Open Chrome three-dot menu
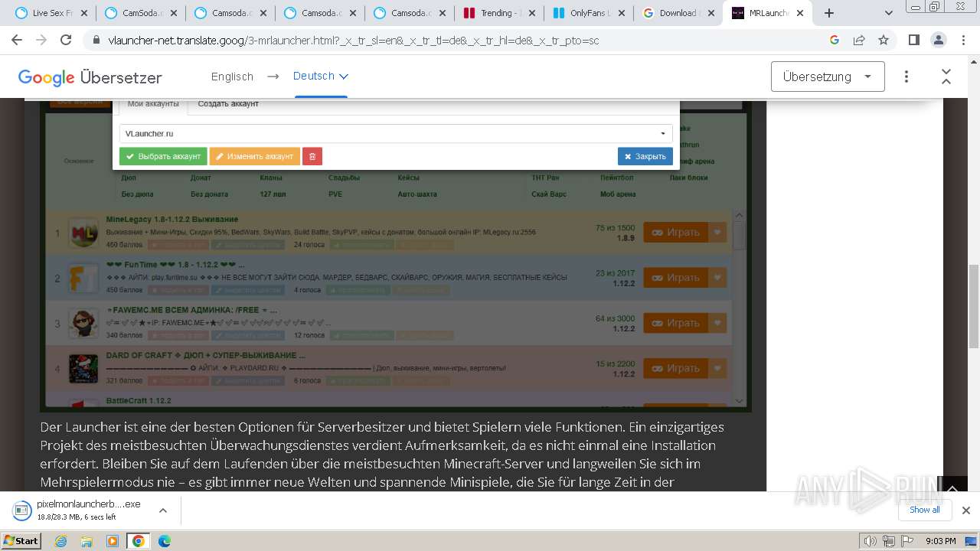The image size is (980, 551). (x=962, y=41)
